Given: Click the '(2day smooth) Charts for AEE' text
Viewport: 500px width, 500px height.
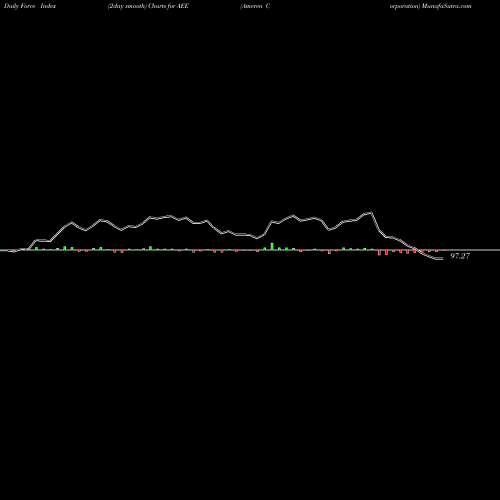Looking at the screenshot, I should point(148,6).
